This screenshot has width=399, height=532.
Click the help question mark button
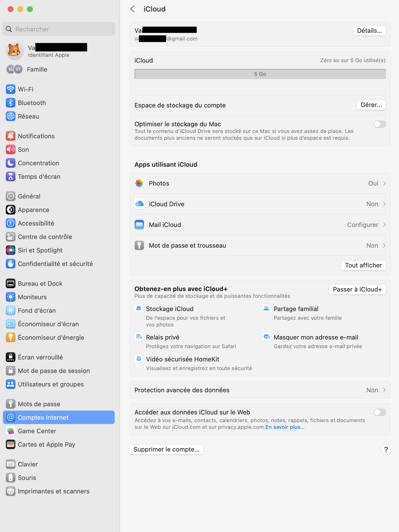(386, 450)
